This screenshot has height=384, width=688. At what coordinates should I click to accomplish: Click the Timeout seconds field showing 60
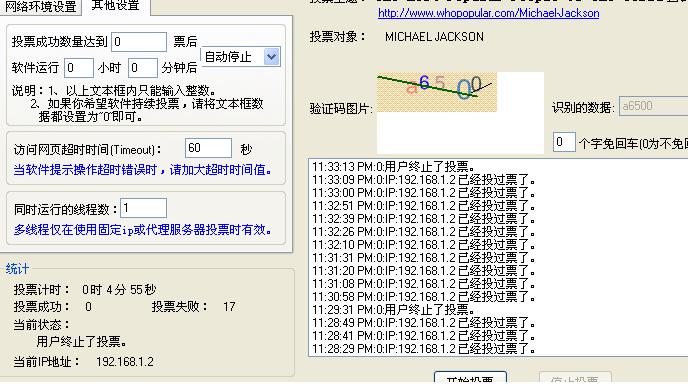[x=208, y=148]
